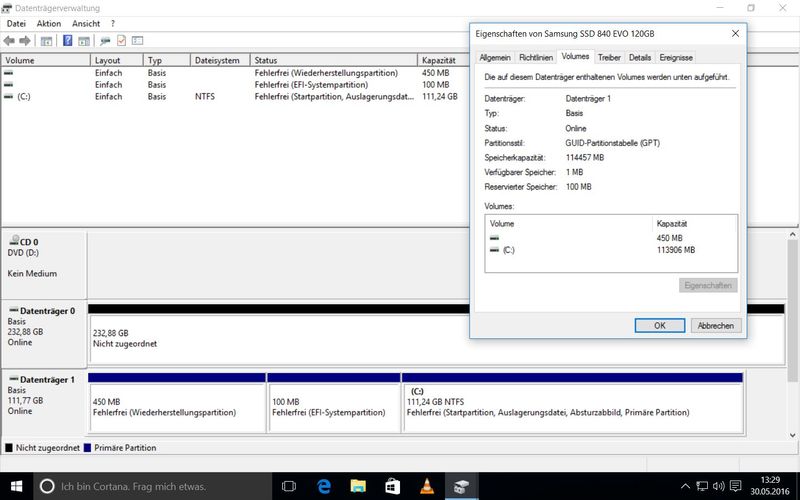The image size is (800, 500).
Task: Click the list view icon at toolbar end
Action: pos(138,41)
